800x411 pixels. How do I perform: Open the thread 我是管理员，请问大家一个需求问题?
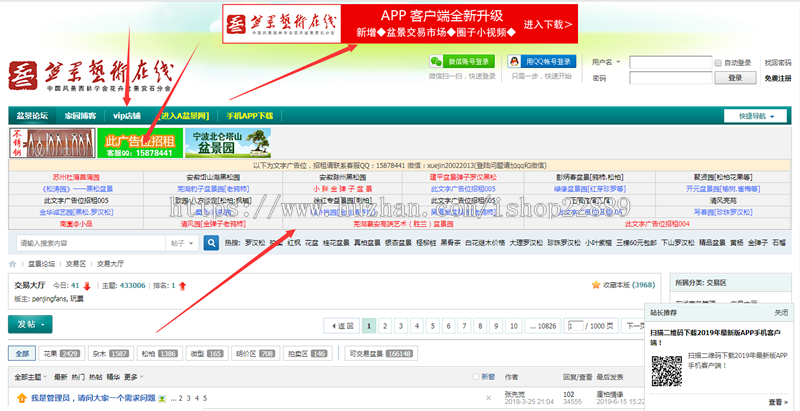93,398
